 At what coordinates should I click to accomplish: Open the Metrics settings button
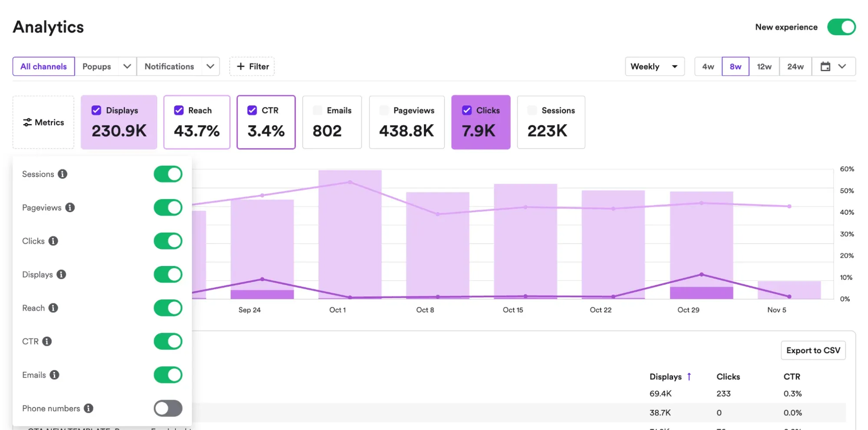[x=43, y=122]
